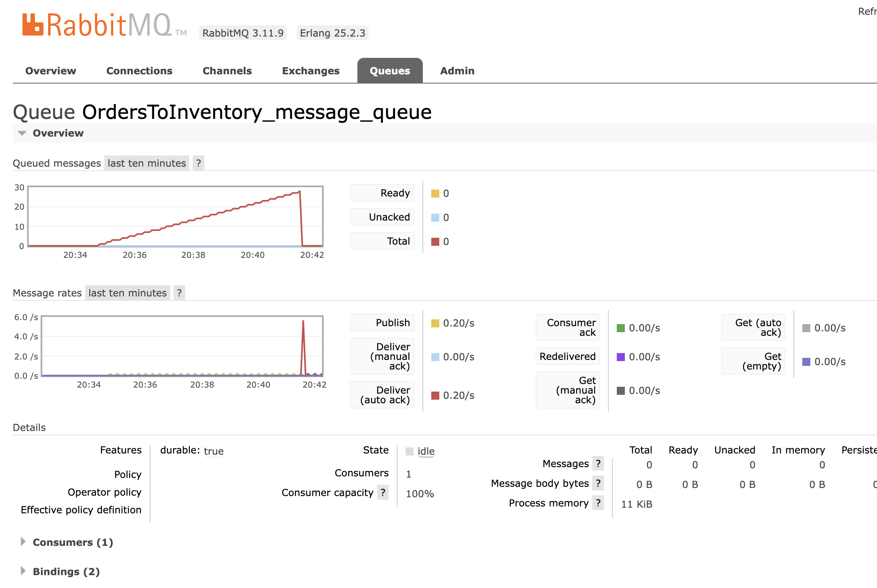Open help for Queued messages

tap(198, 163)
